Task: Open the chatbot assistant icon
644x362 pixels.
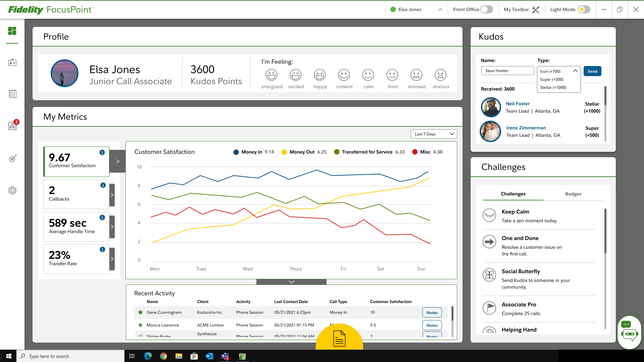Action: click(x=629, y=332)
